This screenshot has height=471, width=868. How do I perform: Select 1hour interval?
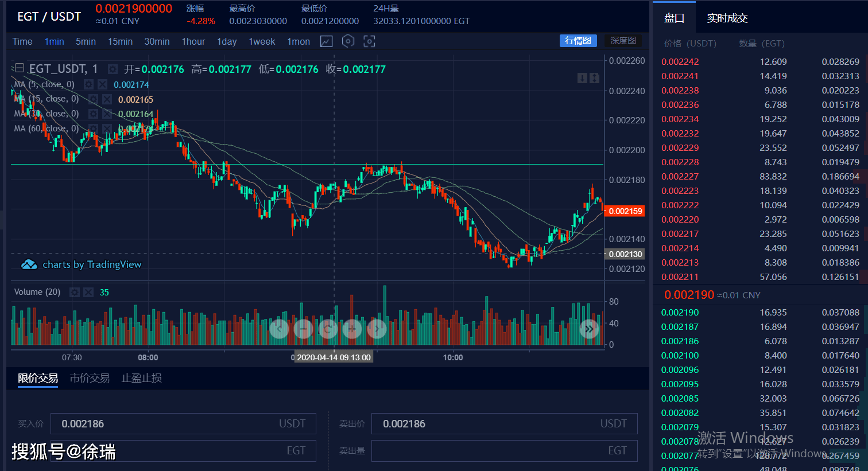193,41
